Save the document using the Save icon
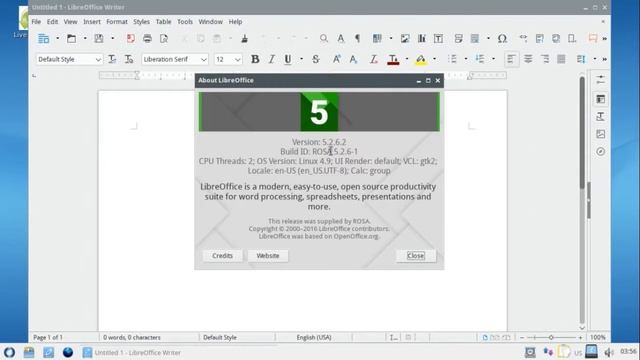 [x=99, y=38]
